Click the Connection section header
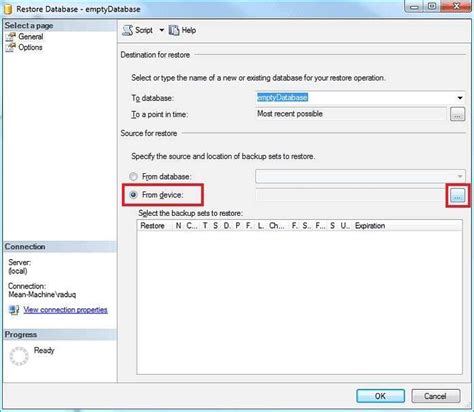The width and height of the screenshot is (474, 412). [x=60, y=247]
